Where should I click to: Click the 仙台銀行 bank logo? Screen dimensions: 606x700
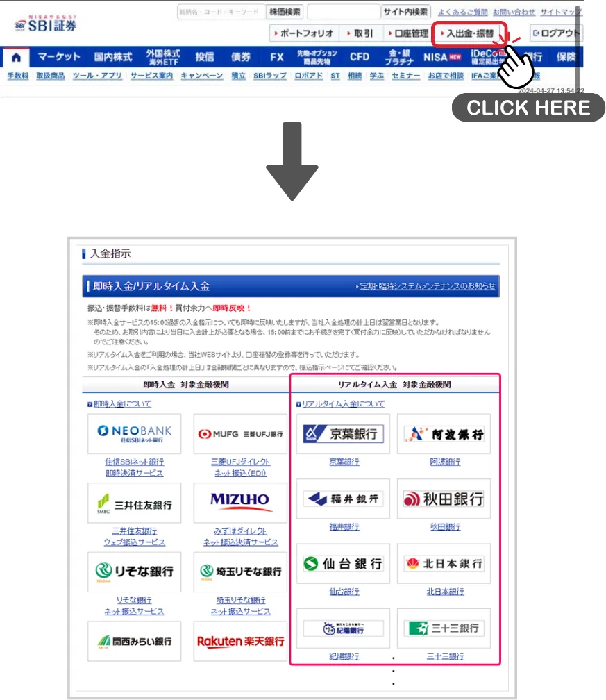click(x=343, y=563)
